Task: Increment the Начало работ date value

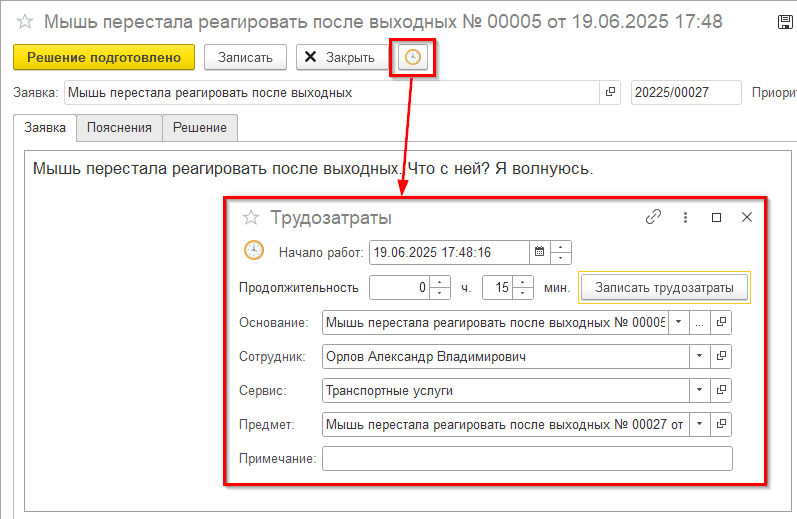Action: (561, 247)
